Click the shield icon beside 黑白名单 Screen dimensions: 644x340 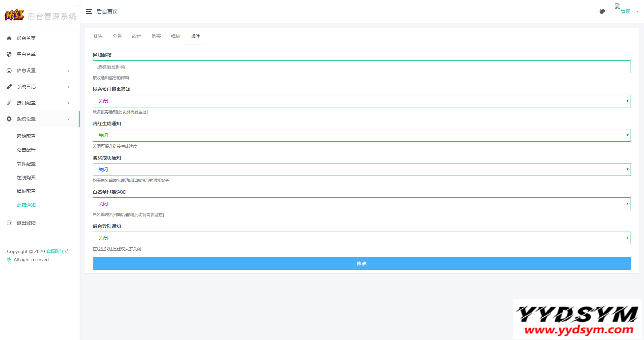9,54
